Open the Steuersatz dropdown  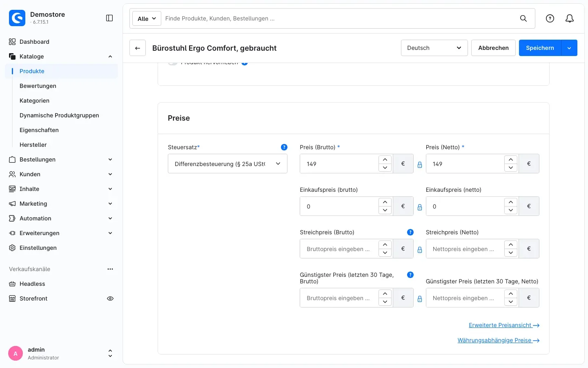tap(227, 164)
